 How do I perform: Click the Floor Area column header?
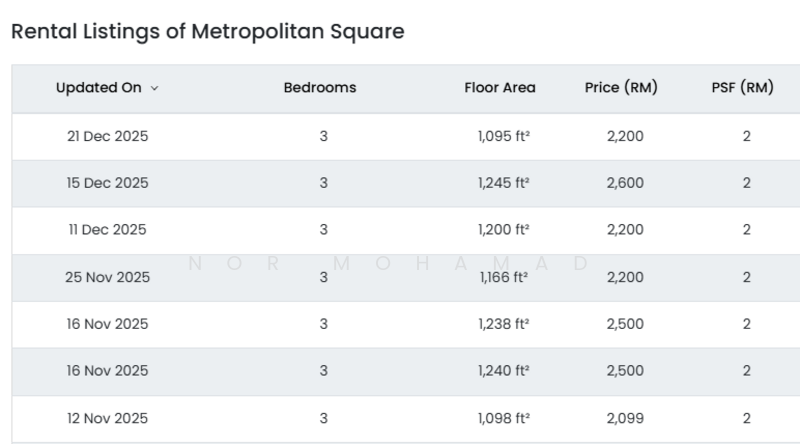click(x=500, y=88)
